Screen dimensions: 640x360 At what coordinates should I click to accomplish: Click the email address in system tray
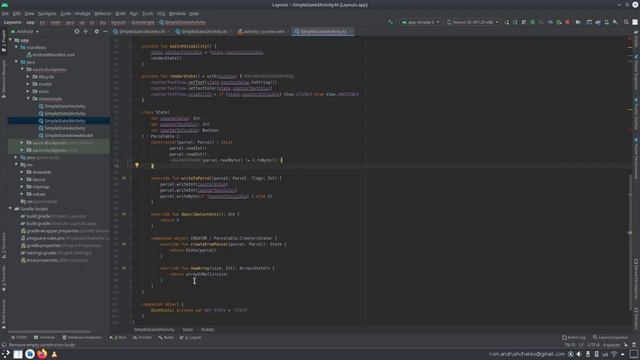[x=527, y=354]
